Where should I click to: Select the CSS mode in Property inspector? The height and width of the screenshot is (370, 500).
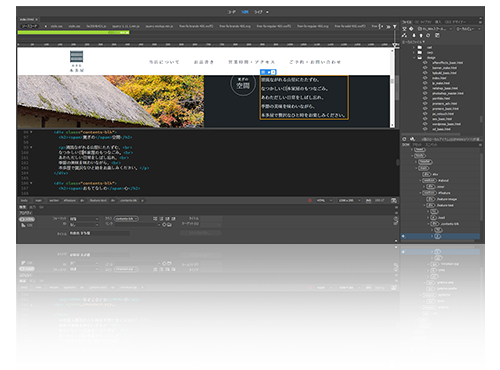(27, 225)
